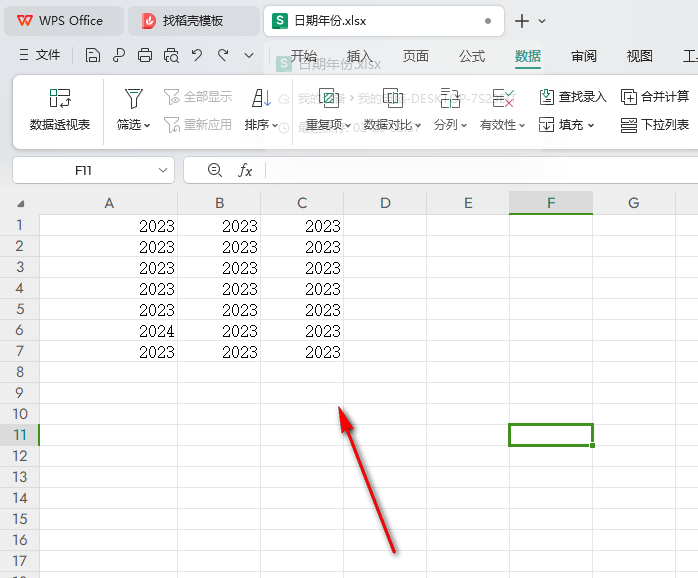Open the Print Preview icon

171,56
